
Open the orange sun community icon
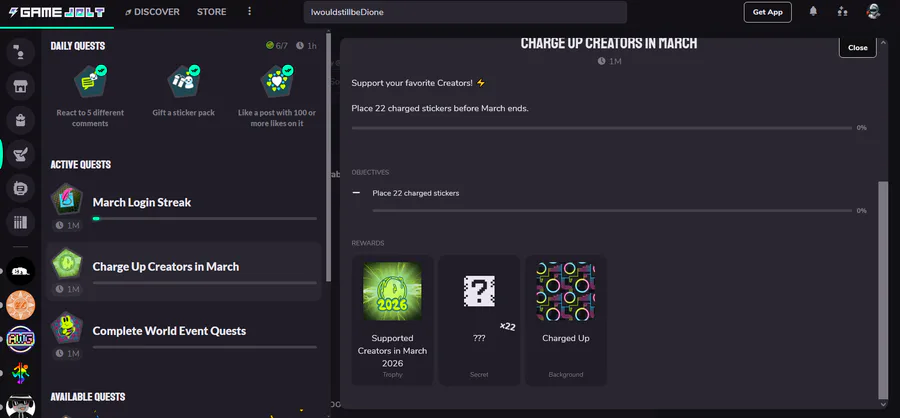[21, 305]
